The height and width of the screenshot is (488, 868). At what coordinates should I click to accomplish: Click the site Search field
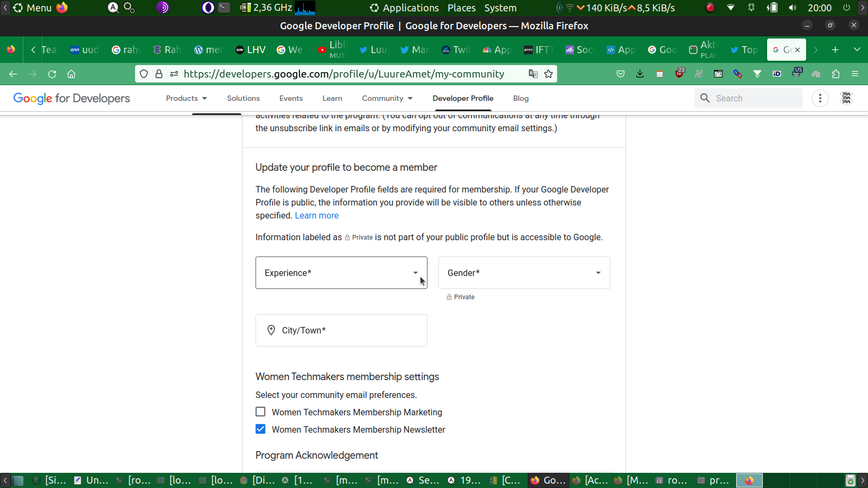pyautogui.click(x=749, y=98)
